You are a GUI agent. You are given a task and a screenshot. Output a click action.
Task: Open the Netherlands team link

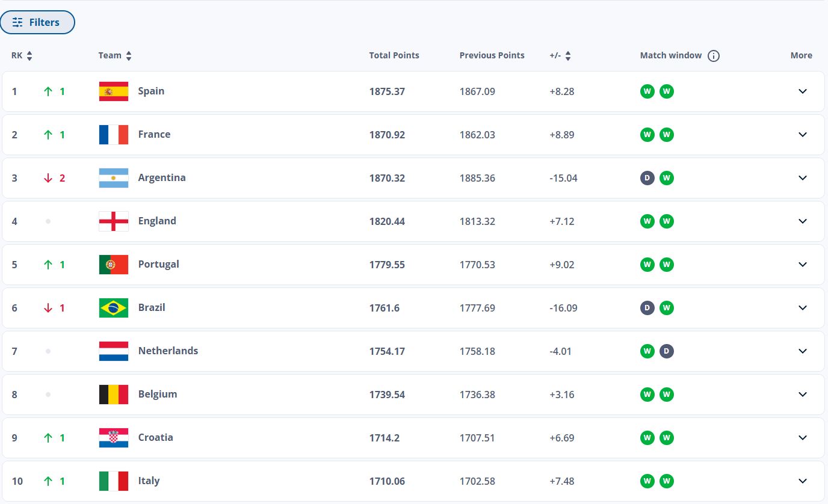(168, 351)
